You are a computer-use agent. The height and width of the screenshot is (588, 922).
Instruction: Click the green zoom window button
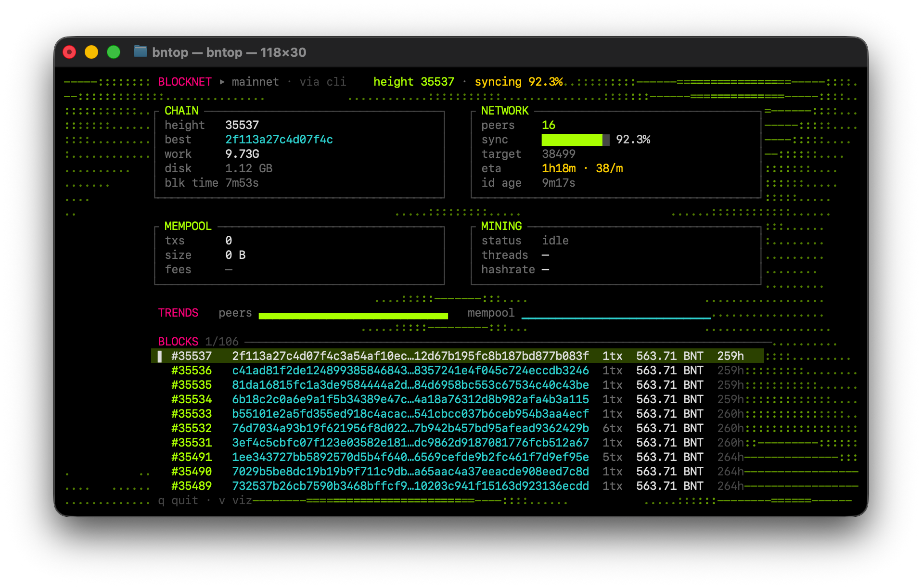coord(114,52)
